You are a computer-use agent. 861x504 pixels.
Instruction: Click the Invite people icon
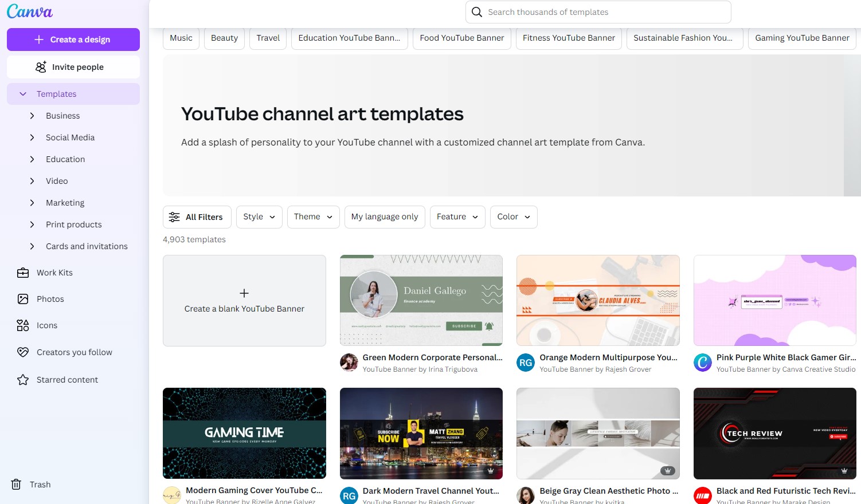click(x=41, y=67)
